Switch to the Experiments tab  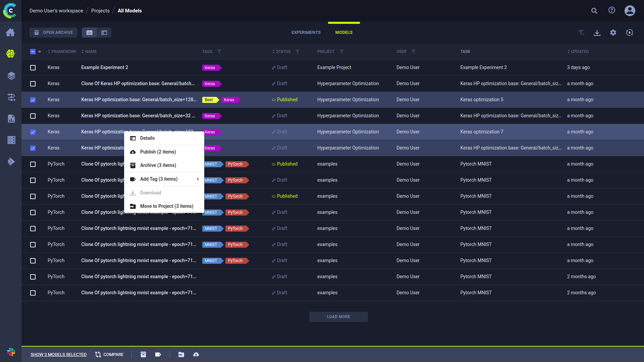point(306,33)
